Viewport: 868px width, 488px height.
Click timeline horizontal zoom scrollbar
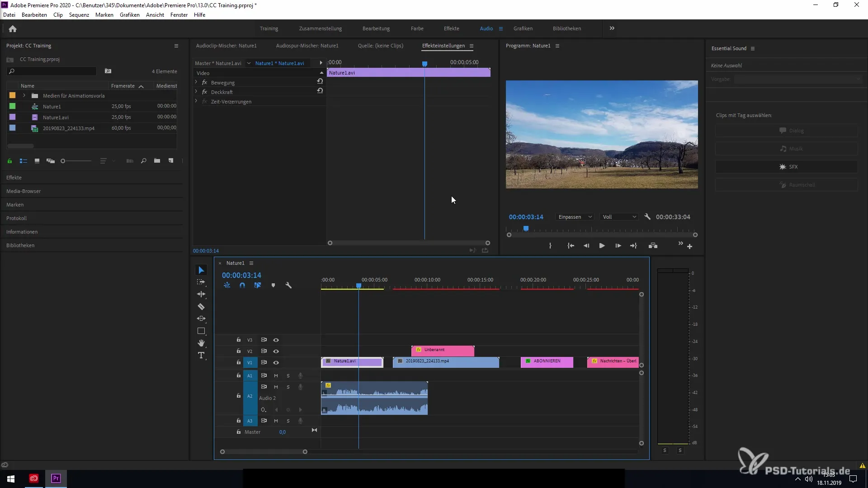tap(264, 452)
